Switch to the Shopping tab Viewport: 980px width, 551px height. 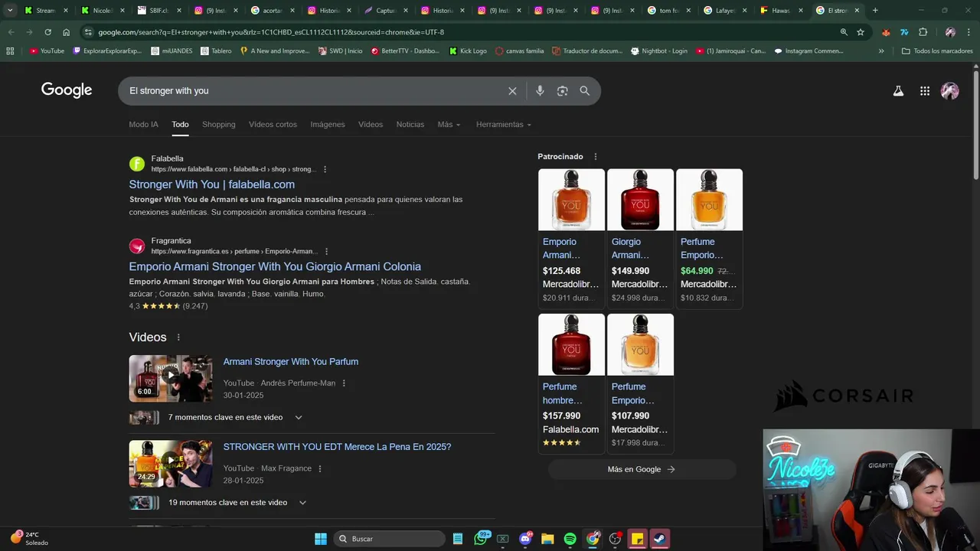[219, 125]
